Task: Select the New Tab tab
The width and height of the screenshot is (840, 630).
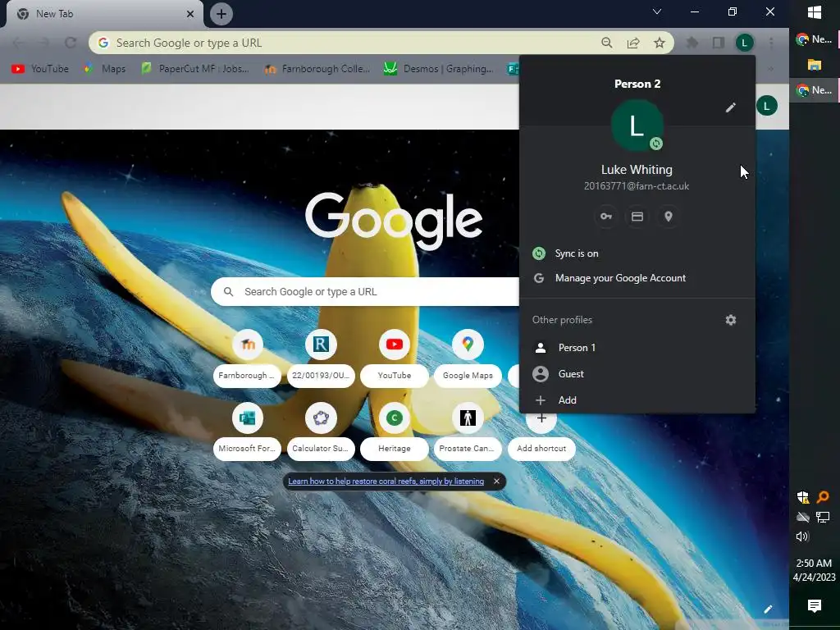Action: (x=104, y=14)
